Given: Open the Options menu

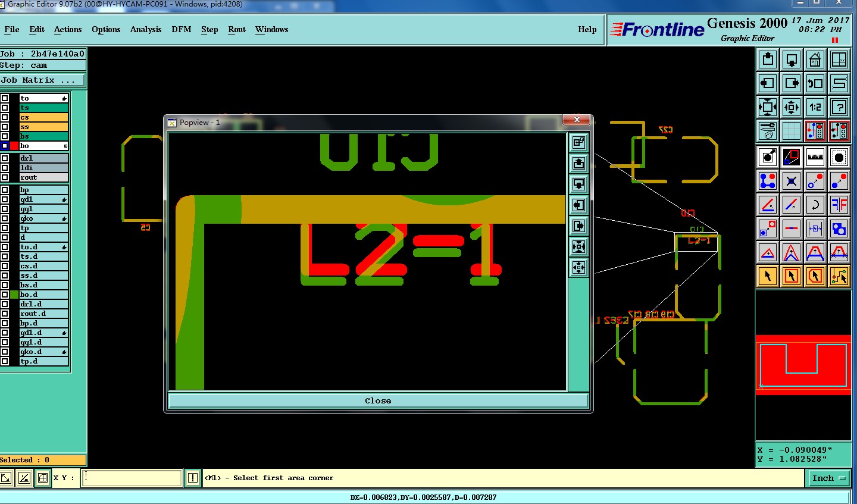Looking at the screenshot, I should click(106, 29).
